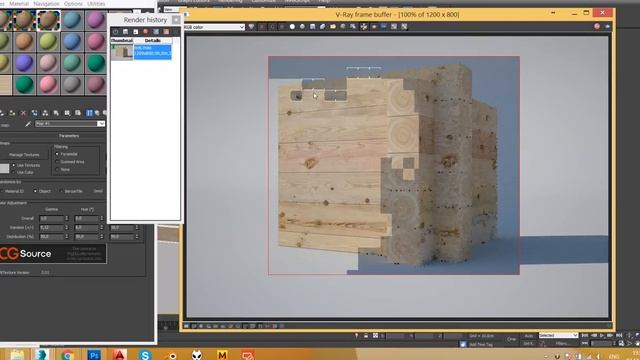Select the Pyramidal filtering radio button
Screen dimensions: 640x360
coord(57,154)
